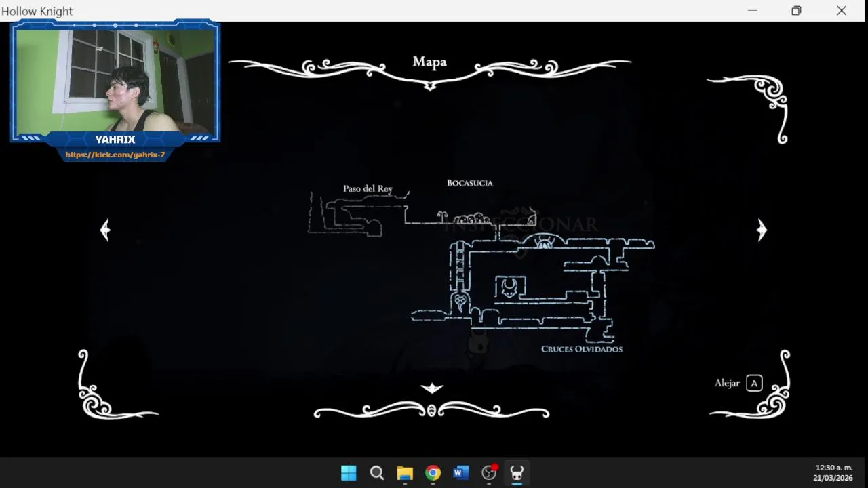Click the A key prompt button

click(x=754, y=383)
